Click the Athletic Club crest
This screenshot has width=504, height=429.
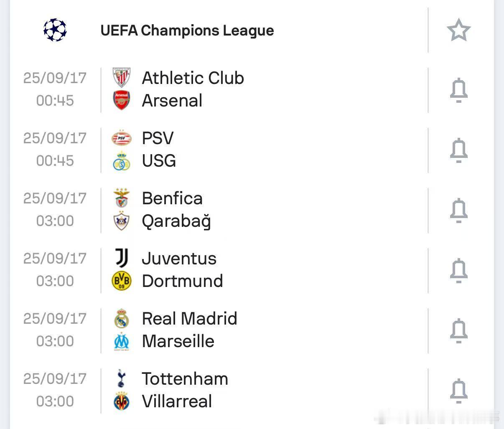tap(122, 78)
